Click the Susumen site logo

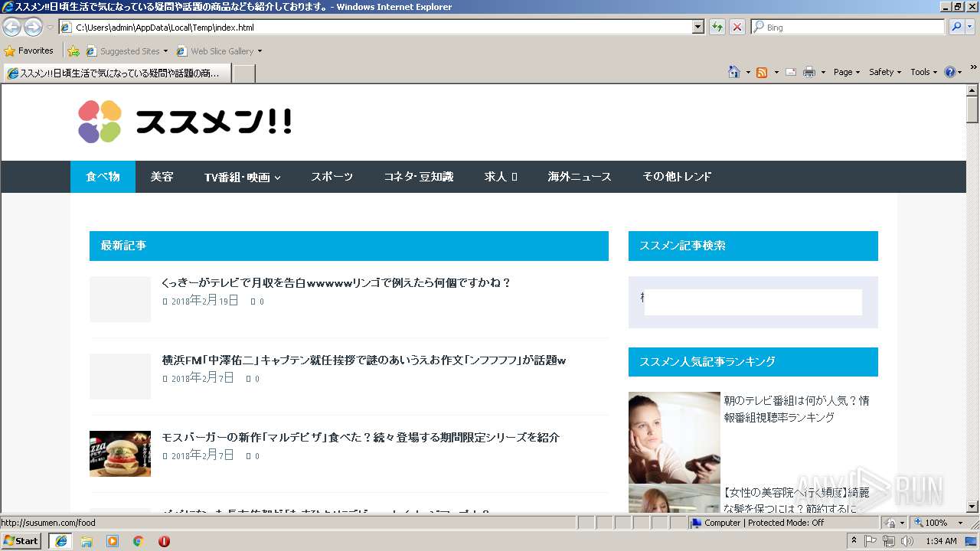pos(185,122)
